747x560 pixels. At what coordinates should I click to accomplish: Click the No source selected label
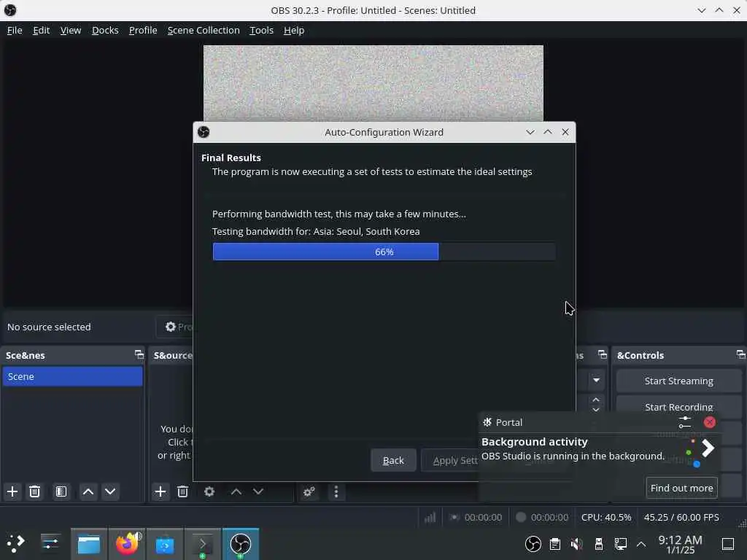point(49,327)
